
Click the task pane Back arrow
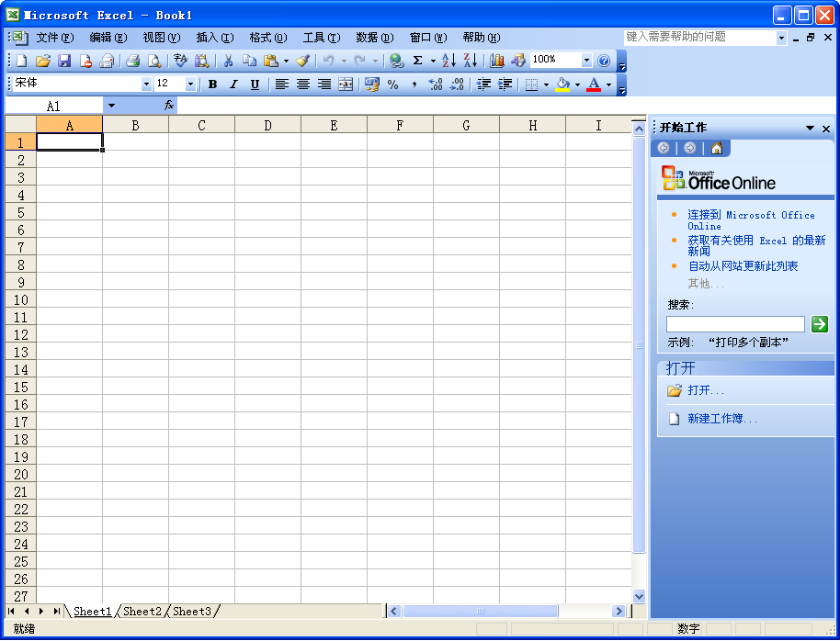tap(664, 149)
